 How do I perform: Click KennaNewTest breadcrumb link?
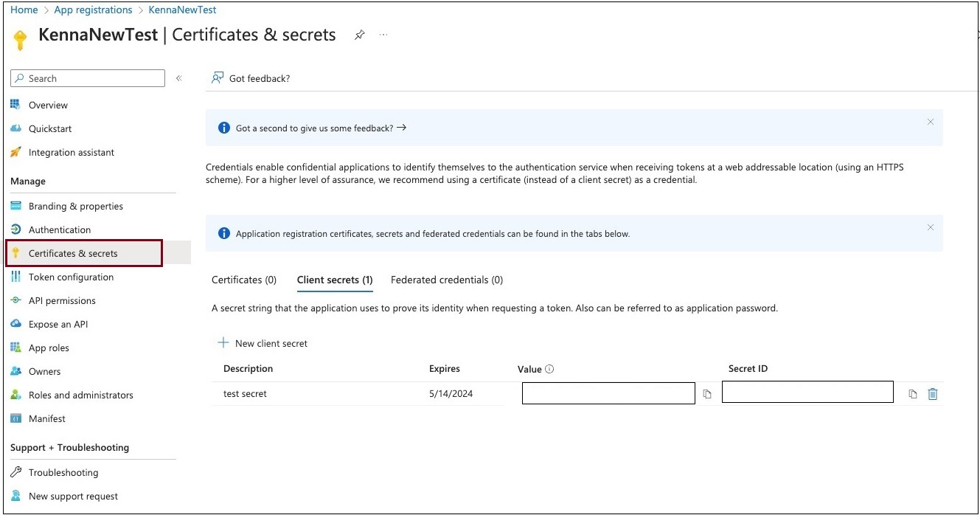click(182, 10)
